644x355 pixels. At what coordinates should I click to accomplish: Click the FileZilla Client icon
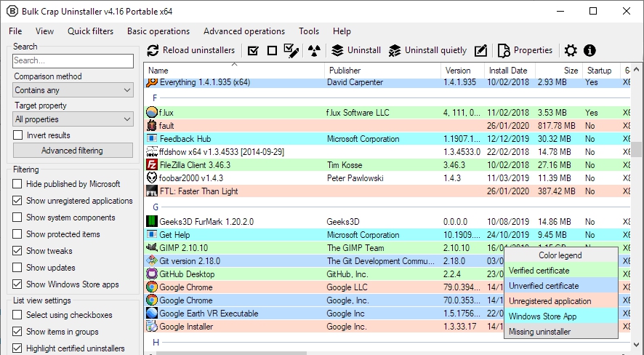[152, 165]
